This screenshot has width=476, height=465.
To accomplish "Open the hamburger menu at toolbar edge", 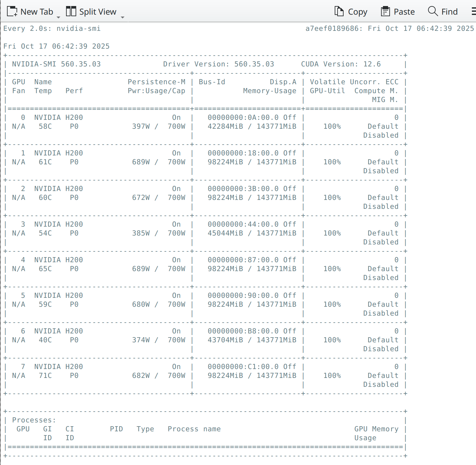I will pos(473,12).
